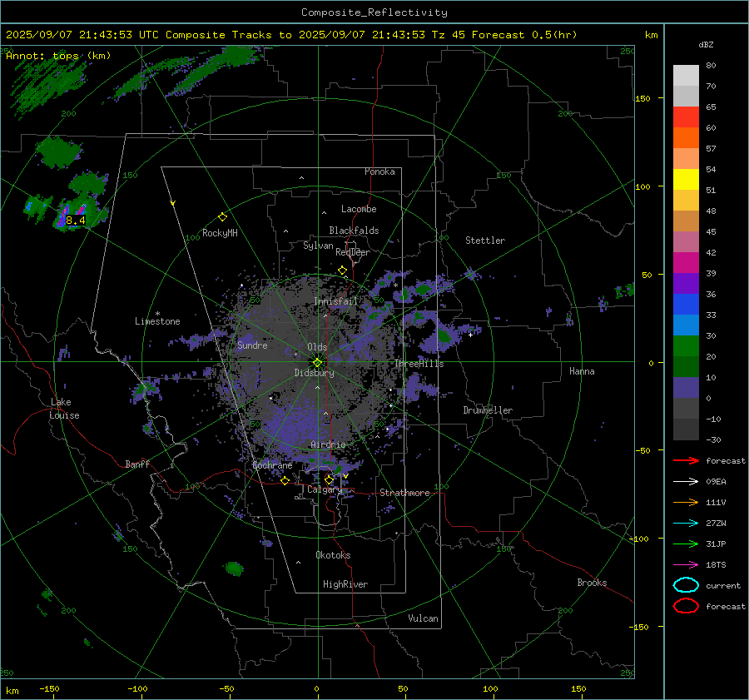Click the white 09EA arrow icon

[x=686, y=482]
